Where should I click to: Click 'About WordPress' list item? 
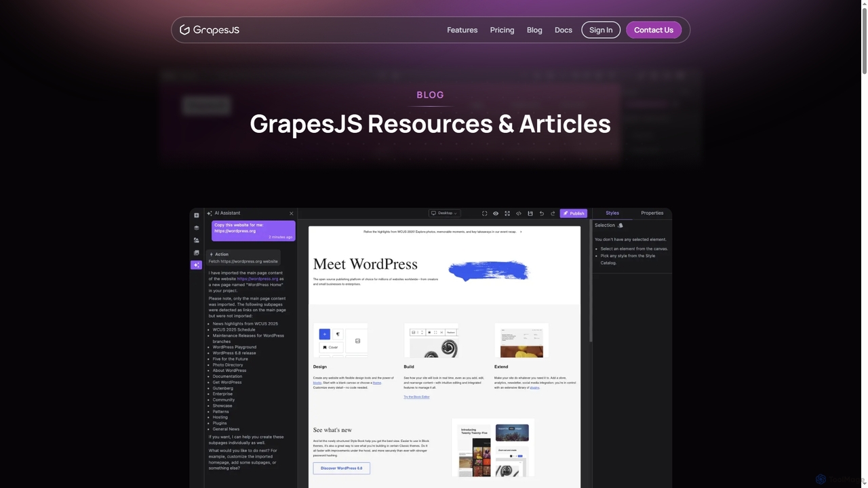click(230, 371)
